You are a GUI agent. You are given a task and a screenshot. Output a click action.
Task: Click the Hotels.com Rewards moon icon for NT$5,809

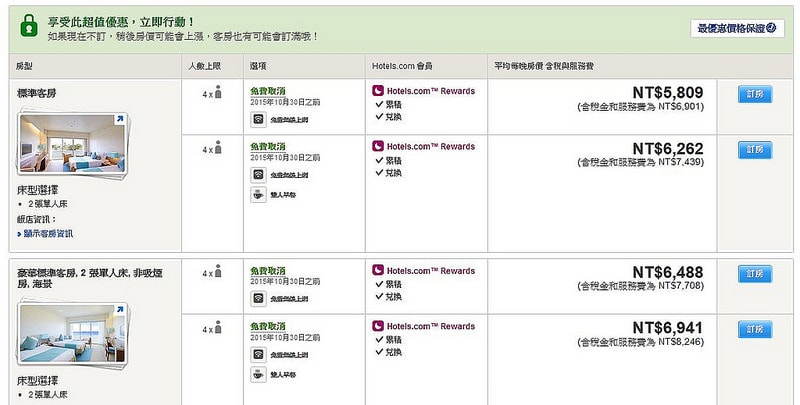click(376, 91)
